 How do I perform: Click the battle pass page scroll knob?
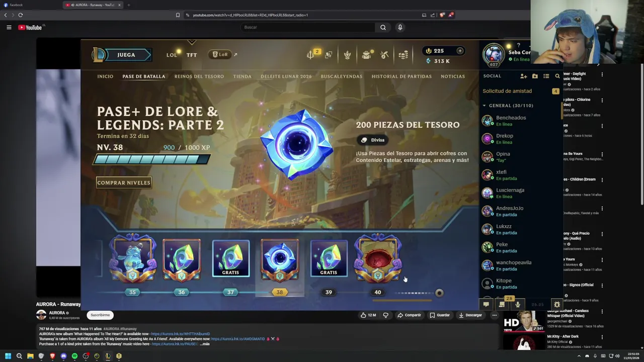(439, 293)
